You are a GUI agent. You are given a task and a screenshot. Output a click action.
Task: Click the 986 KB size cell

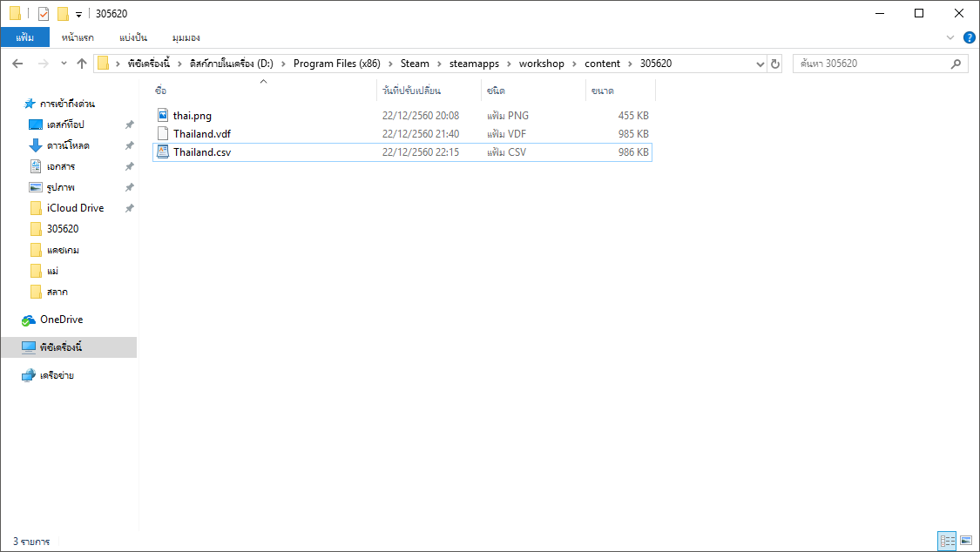[633, 151]
